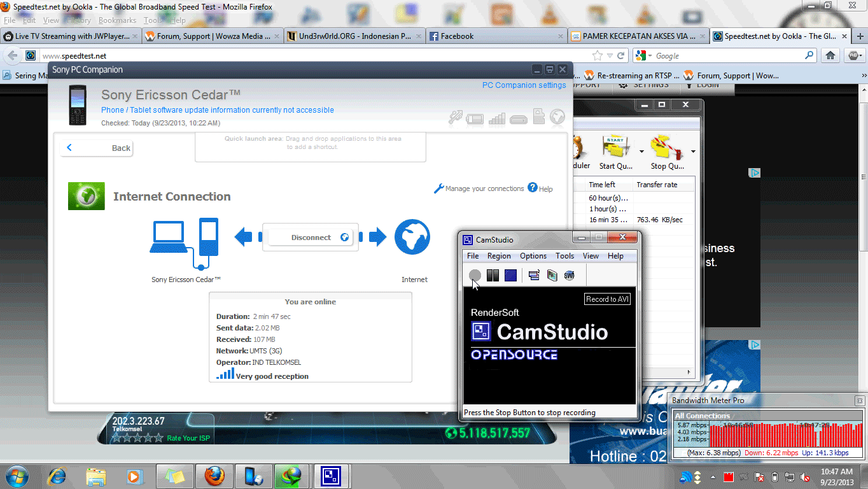Open PC Companion settings link
Image resolution: width=868 pixels, height=489 pixels.
[x=524, y=85]
